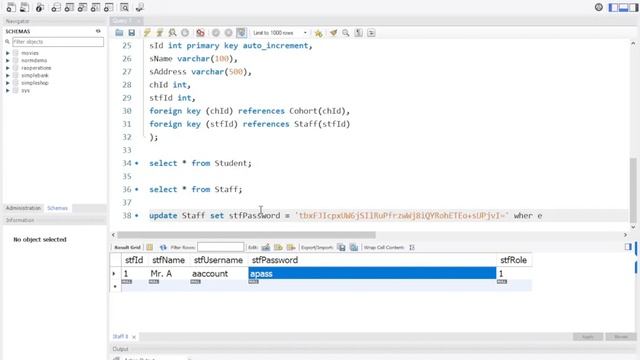Open the preferences gear icon at top right

pyautogui.click(x=598, y=7)
